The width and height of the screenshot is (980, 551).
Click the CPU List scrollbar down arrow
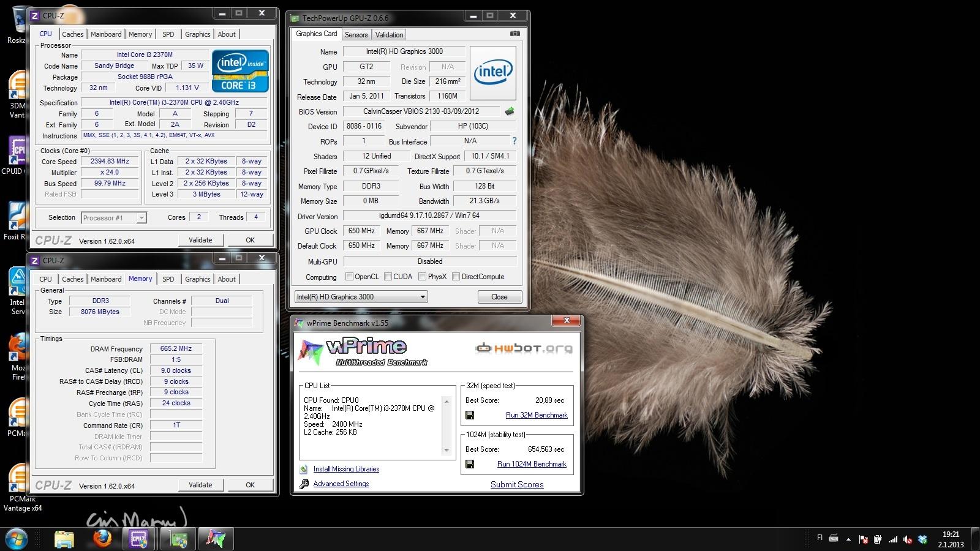click(446, 451)
